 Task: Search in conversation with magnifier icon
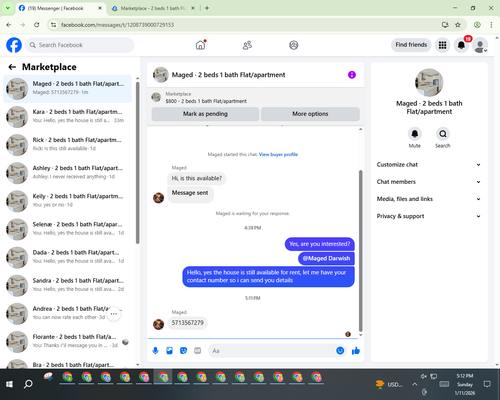click(x=443, y=134)
